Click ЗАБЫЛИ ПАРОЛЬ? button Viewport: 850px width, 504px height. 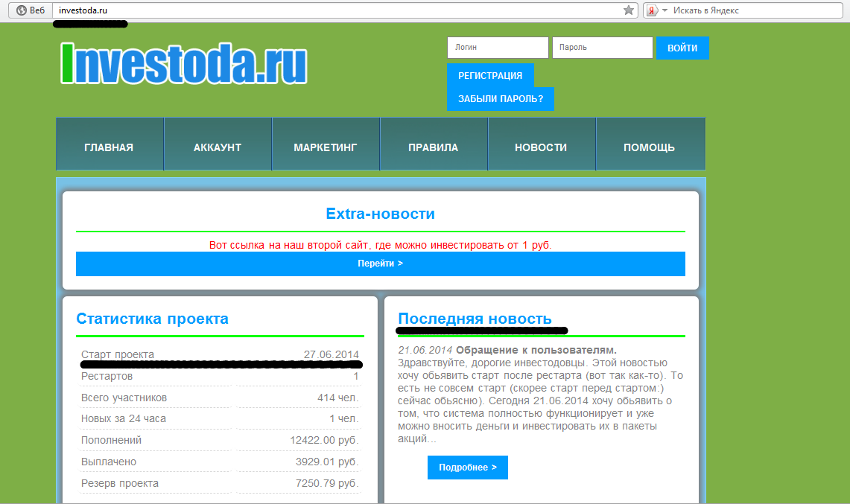click(x=501, y=98)
